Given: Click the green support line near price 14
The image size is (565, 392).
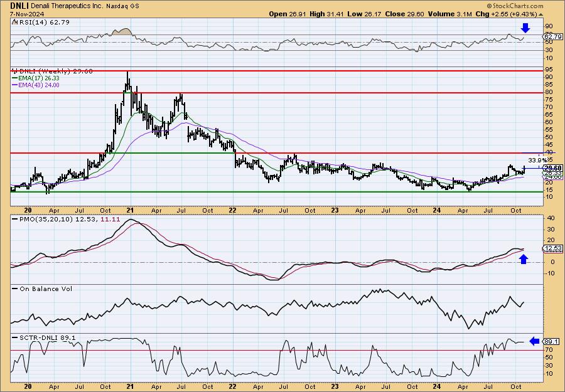Looking at the screenshot, I should [x=276, y=192].
